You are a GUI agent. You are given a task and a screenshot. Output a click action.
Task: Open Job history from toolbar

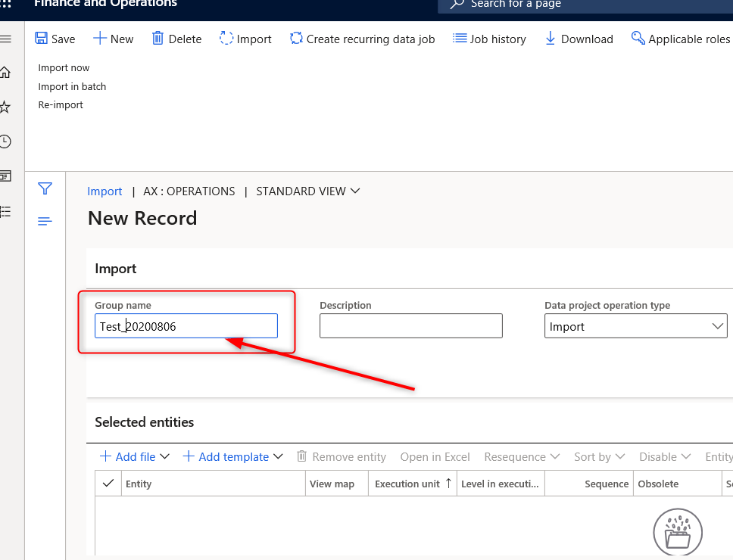[x=489, y=39]
